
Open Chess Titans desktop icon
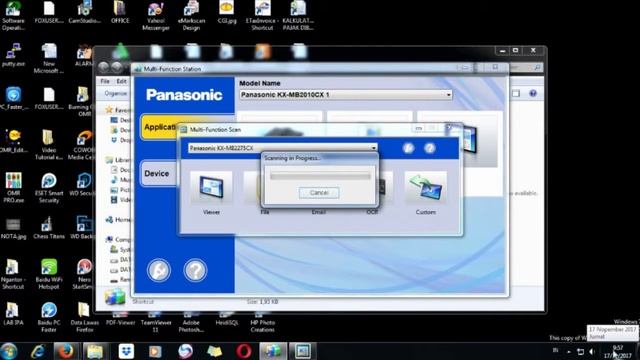(x=49, y=227)
